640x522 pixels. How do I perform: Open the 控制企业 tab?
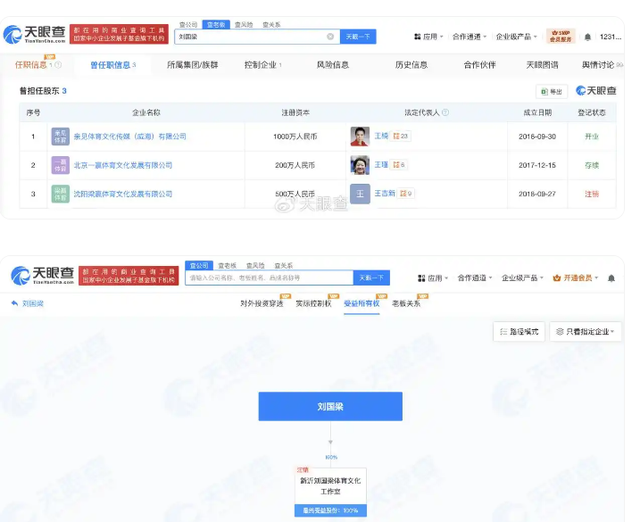[263, 65]
